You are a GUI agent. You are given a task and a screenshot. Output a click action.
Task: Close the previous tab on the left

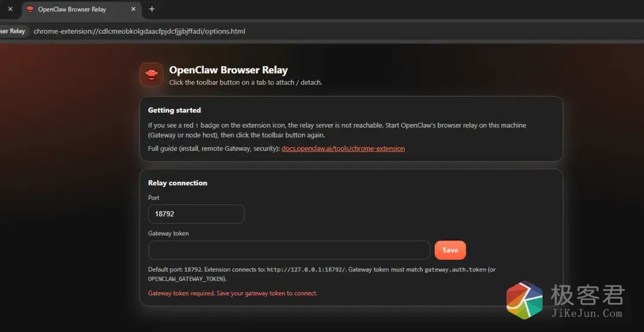(x=11, y=9)
